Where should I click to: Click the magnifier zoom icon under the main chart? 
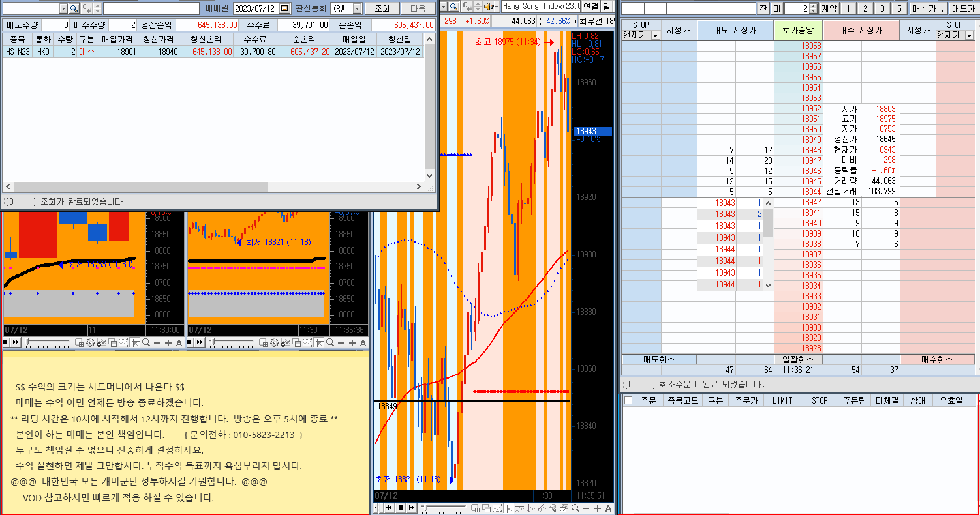click(575, 508)
